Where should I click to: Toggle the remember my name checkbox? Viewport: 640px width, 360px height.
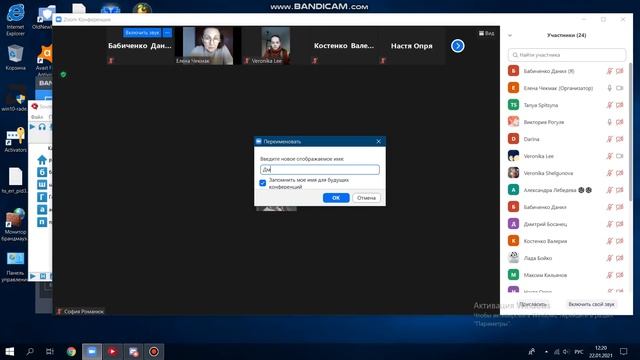pos(262,183)
